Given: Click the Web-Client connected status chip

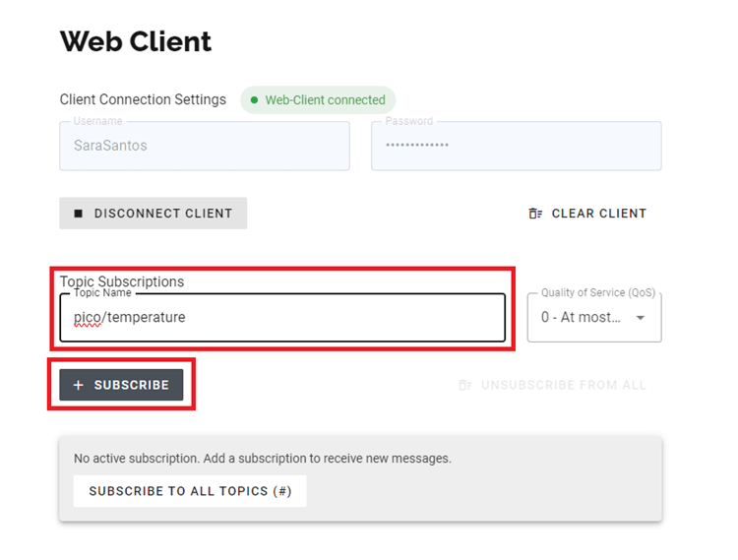Looking at the screenshot, I should [x=318, y=100].
